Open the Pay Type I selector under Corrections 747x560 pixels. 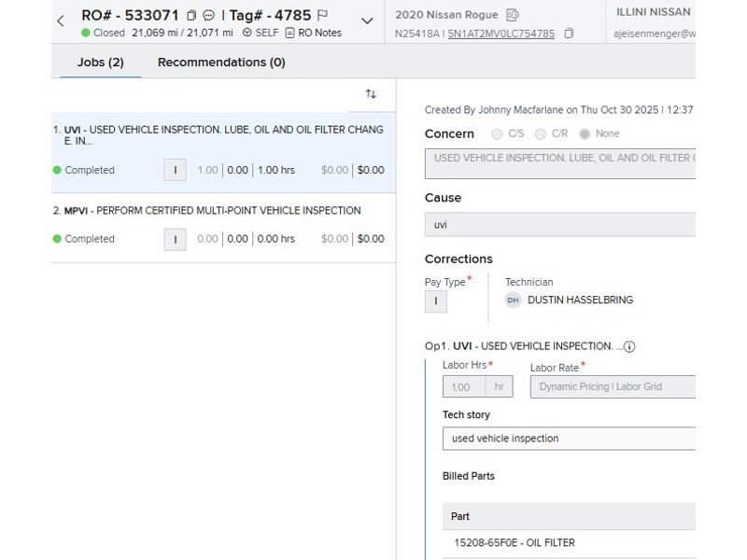tap(435, 301)
